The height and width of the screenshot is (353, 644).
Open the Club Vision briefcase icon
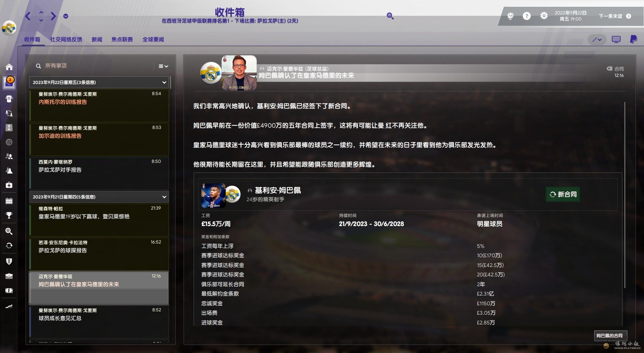tap(9, 276)
